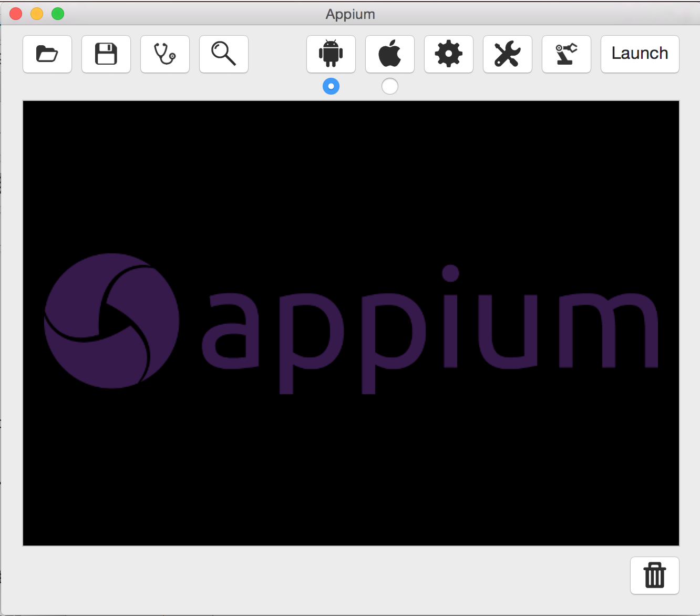Close the Appium window
Viewport: 700px width, 616px height.
(x=15, y=13)
